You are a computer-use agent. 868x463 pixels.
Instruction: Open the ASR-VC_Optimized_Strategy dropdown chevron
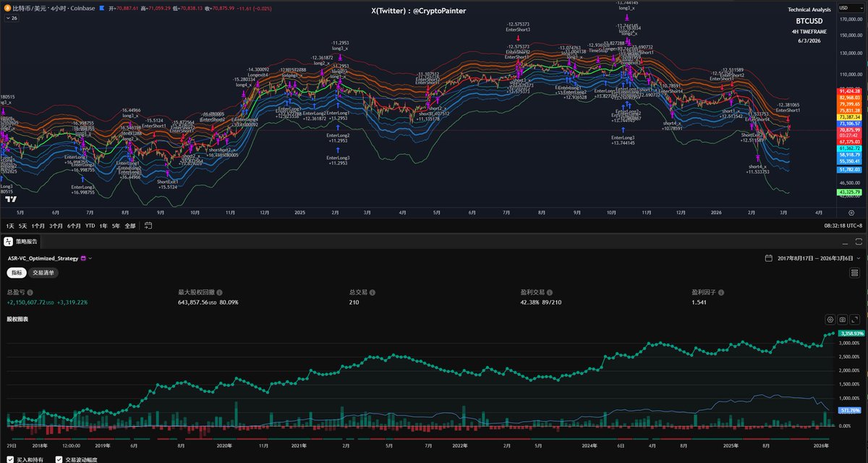point(90,258)
